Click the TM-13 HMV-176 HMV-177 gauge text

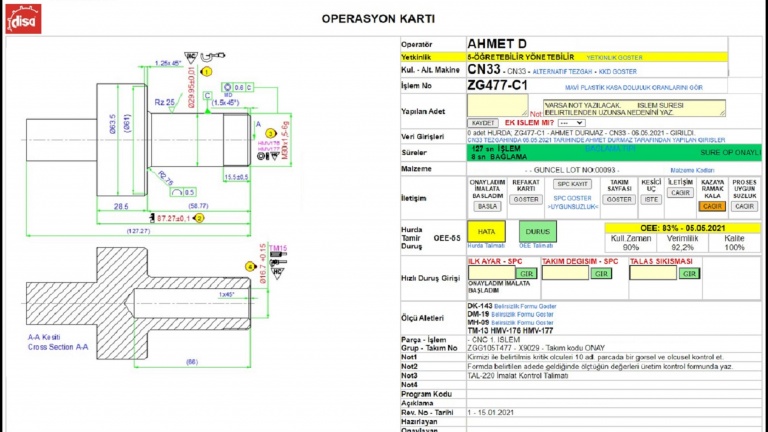pos(510,331)
